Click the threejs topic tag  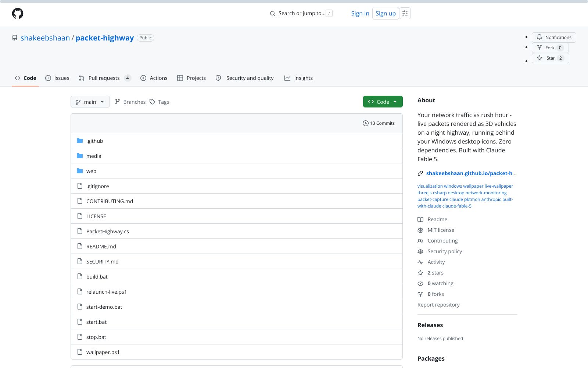tap(424, 193)
